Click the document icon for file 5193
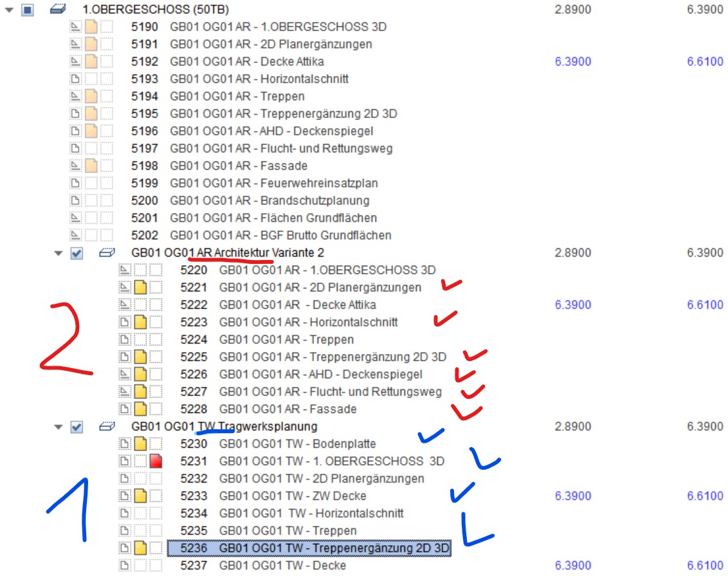Viewport: 728px width, 576px height. (75, 79)
